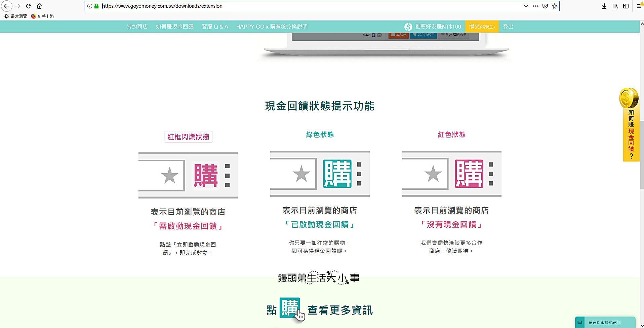The height and width of the screenshot is (328, 644).
Task: Click the yellow account button in navbar
Action: (x=482, y=27)
